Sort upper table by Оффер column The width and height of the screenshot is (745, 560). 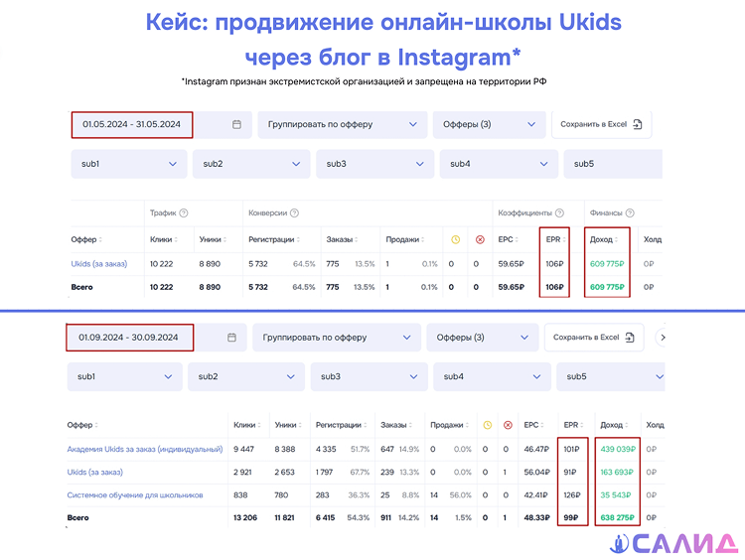click(86, 239)
